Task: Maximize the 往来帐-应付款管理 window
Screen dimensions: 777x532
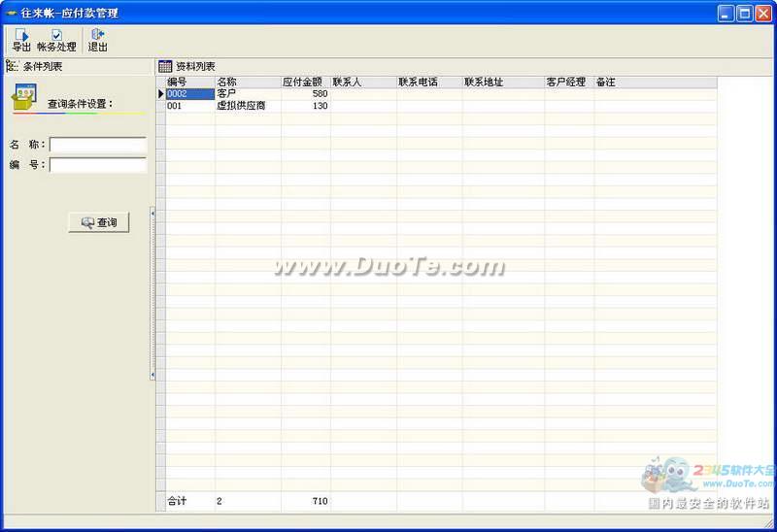Action: (745, 13)
